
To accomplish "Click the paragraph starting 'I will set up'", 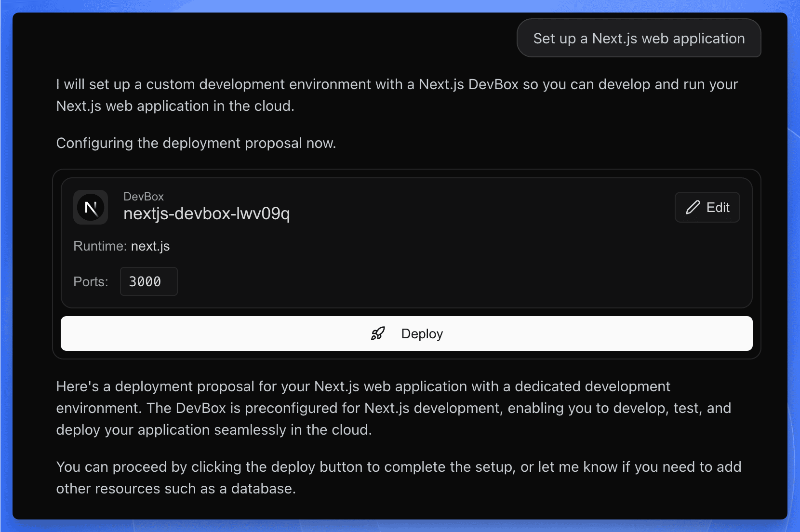I will pos(397,95).
